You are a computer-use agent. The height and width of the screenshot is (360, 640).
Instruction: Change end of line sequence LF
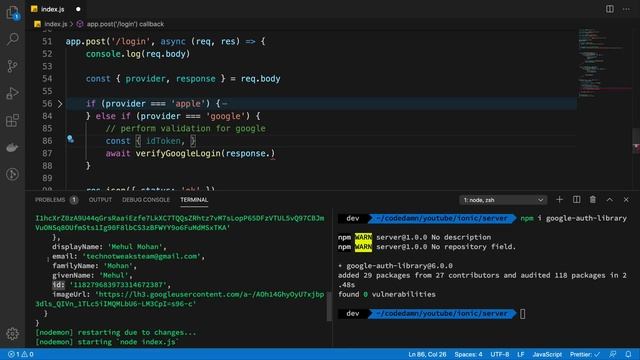pos(520,354)
